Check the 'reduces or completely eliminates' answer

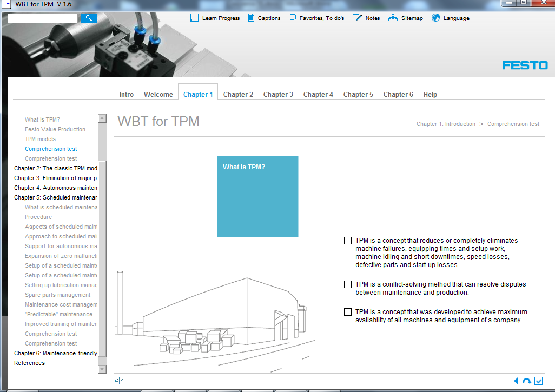point(348,241)
